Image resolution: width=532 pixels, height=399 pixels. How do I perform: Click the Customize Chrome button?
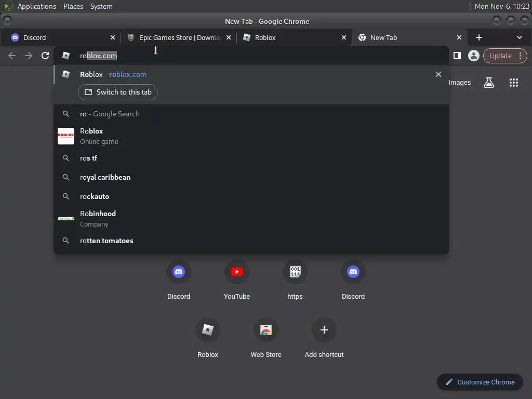click(480, 382)
